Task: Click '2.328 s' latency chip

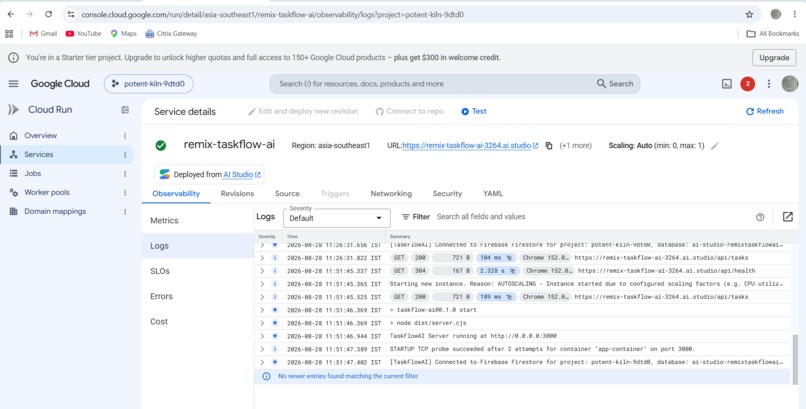Action: coord(498,271)
